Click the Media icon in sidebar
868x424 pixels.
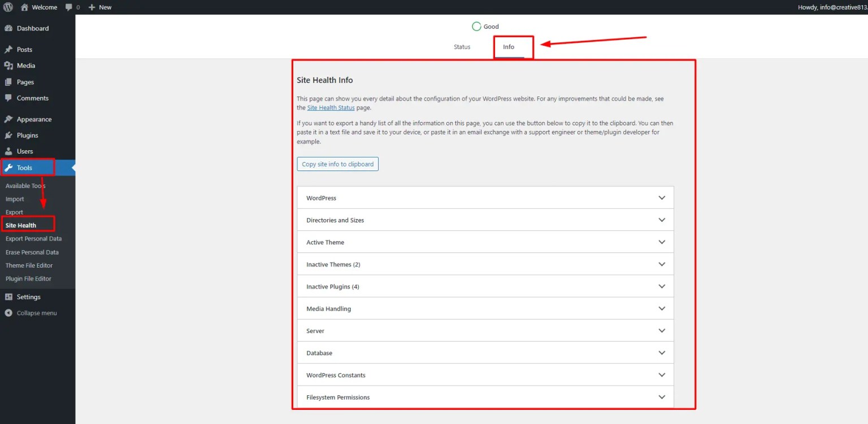coord(8,65)
